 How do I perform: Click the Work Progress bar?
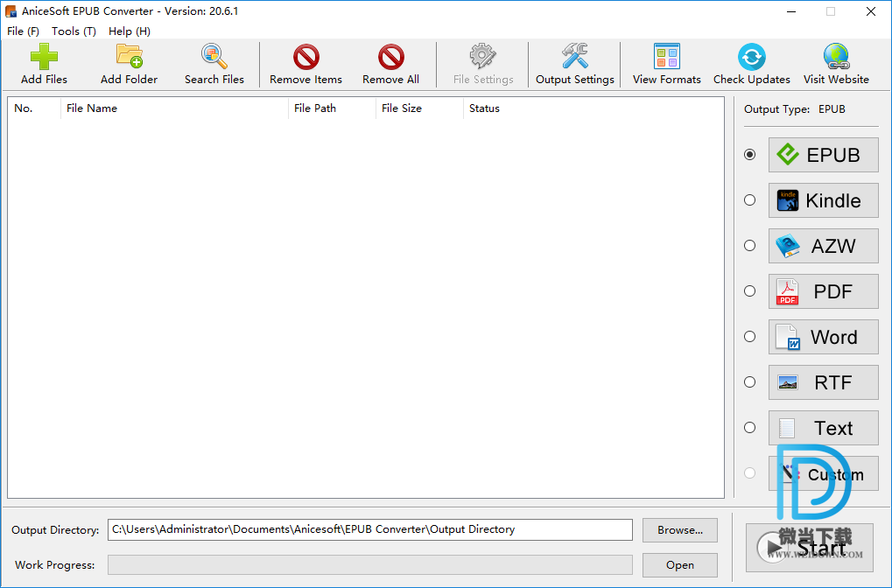369,565
